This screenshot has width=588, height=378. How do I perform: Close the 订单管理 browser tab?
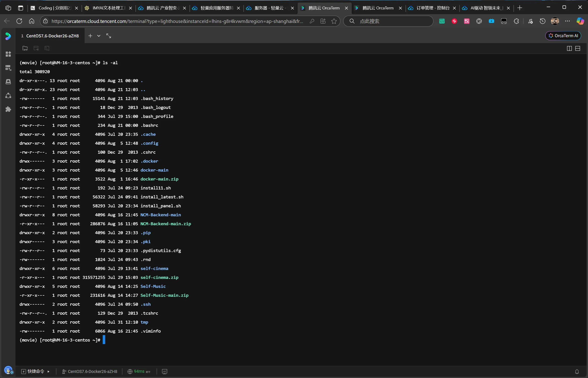pyautogui.click(x=454, y=8)
